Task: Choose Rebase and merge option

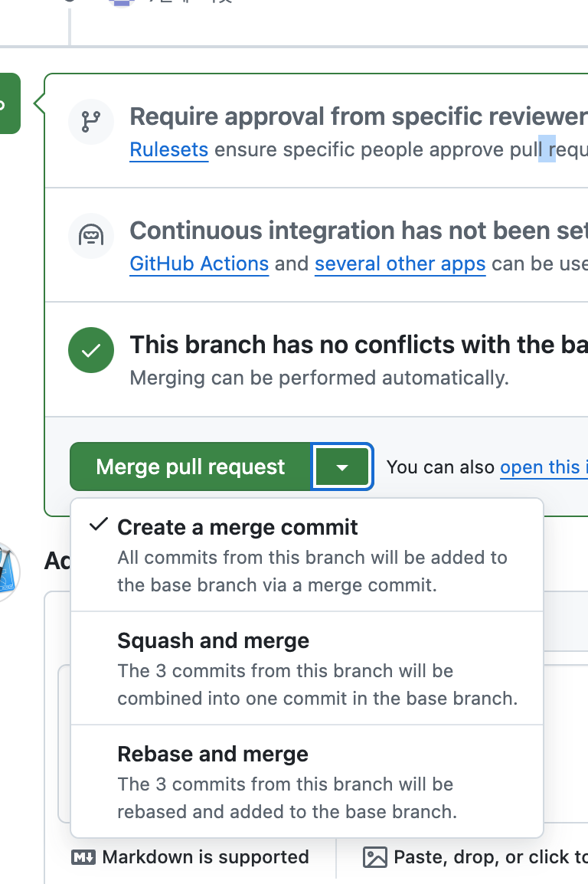Action: pyautogui.click(x=307, y=781)
